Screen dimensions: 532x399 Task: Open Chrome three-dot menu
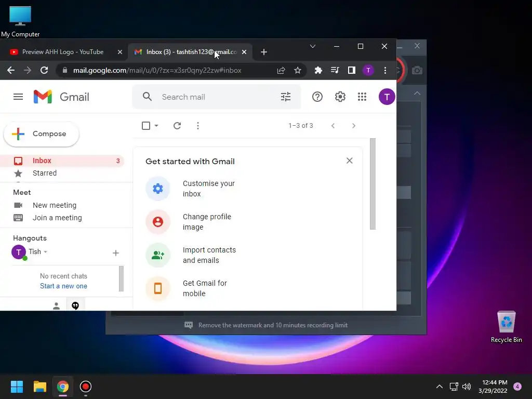[x=385, y=70]
